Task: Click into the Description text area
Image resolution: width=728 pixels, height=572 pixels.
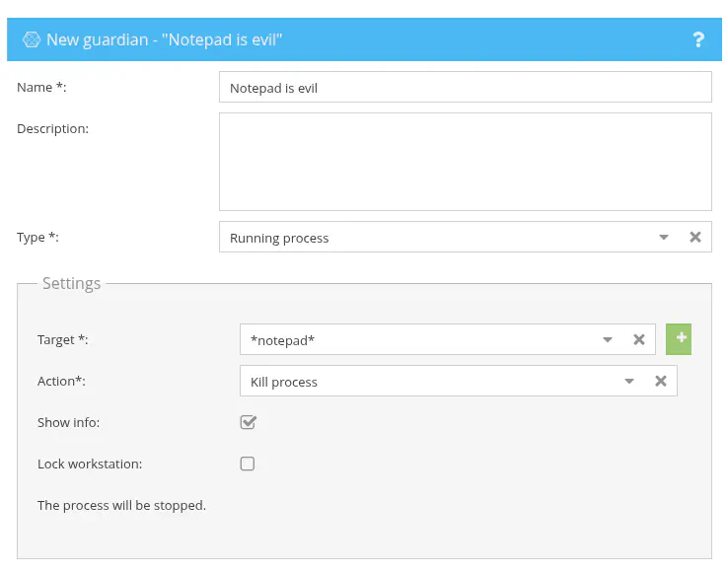Action: tap(465, 161)
